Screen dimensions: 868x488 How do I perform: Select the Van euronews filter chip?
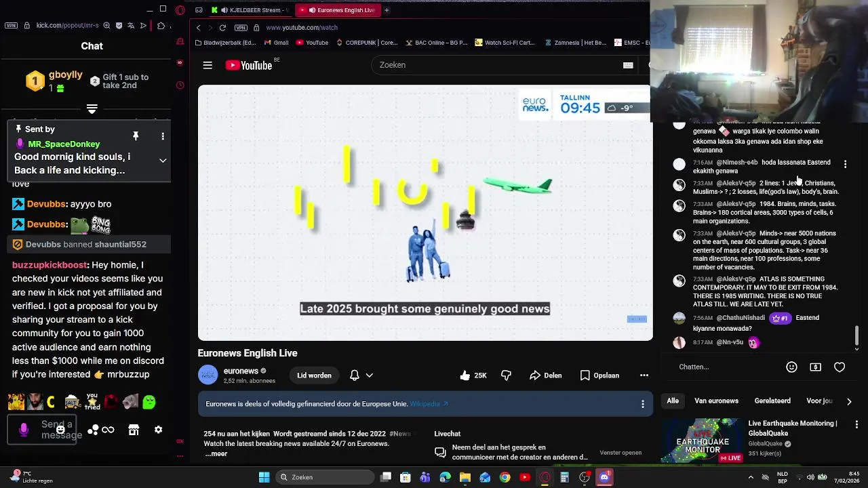[716, 401]
